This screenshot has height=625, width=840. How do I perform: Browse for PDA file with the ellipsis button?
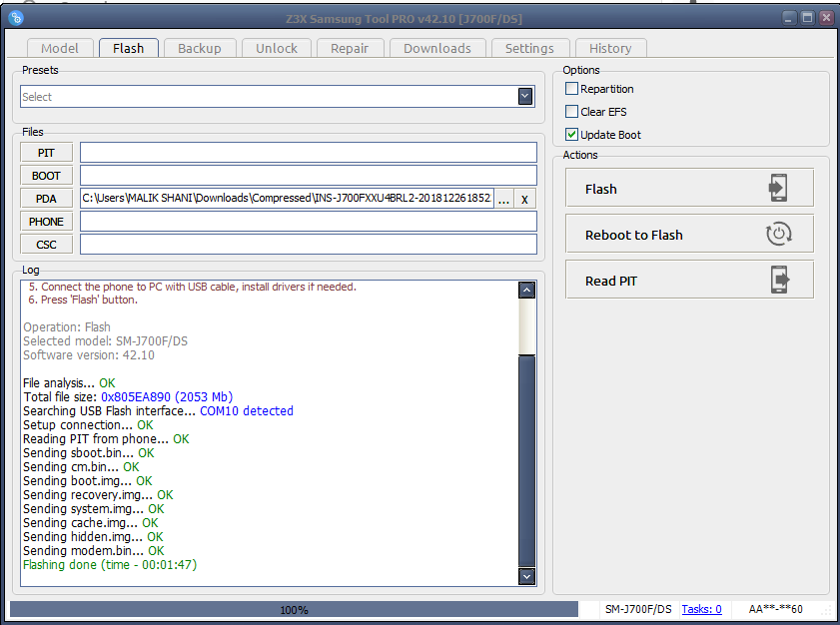(x=503, y=200)
